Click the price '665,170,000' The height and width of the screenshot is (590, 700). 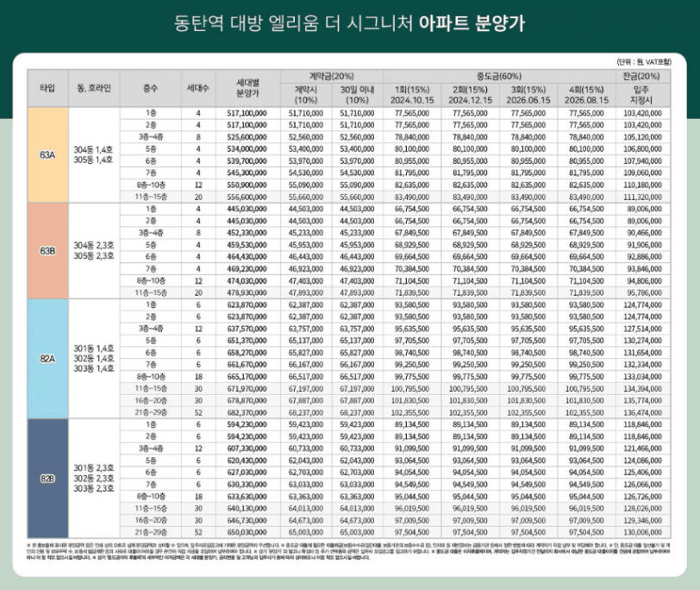click(247, 377)
